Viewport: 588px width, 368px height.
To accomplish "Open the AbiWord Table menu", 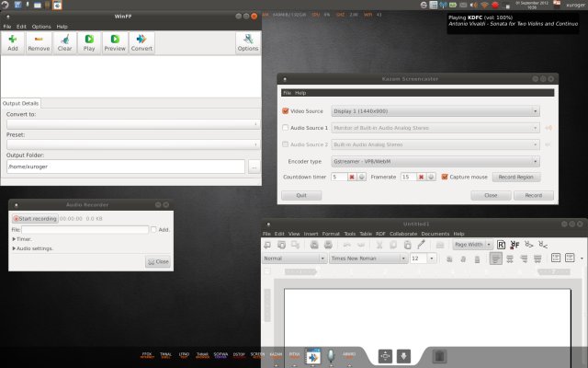I will pyautogui.click(x=366, y=234).
